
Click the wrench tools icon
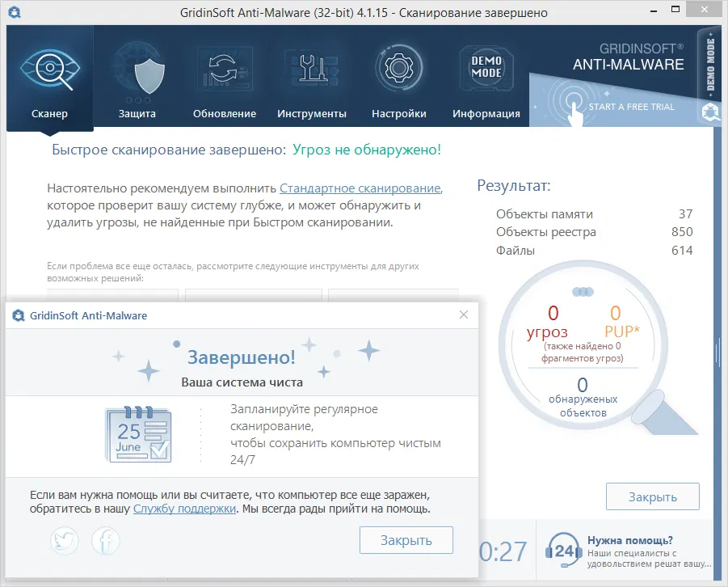pos(314,68)
